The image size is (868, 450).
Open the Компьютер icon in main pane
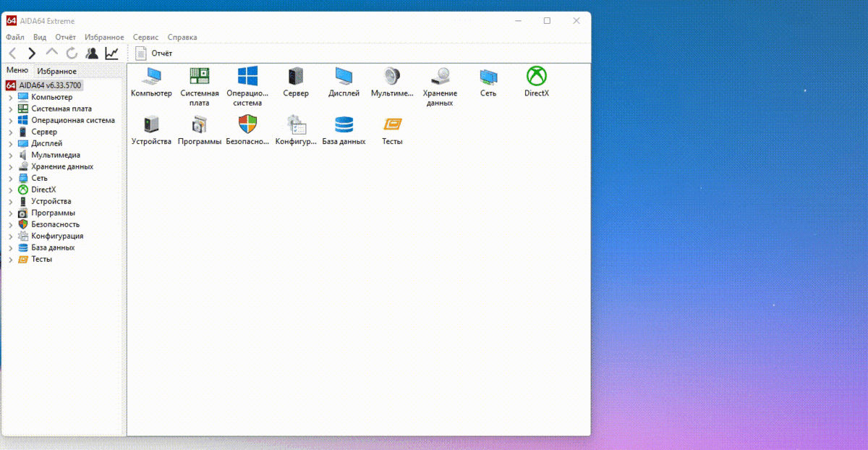click(151, 76)
